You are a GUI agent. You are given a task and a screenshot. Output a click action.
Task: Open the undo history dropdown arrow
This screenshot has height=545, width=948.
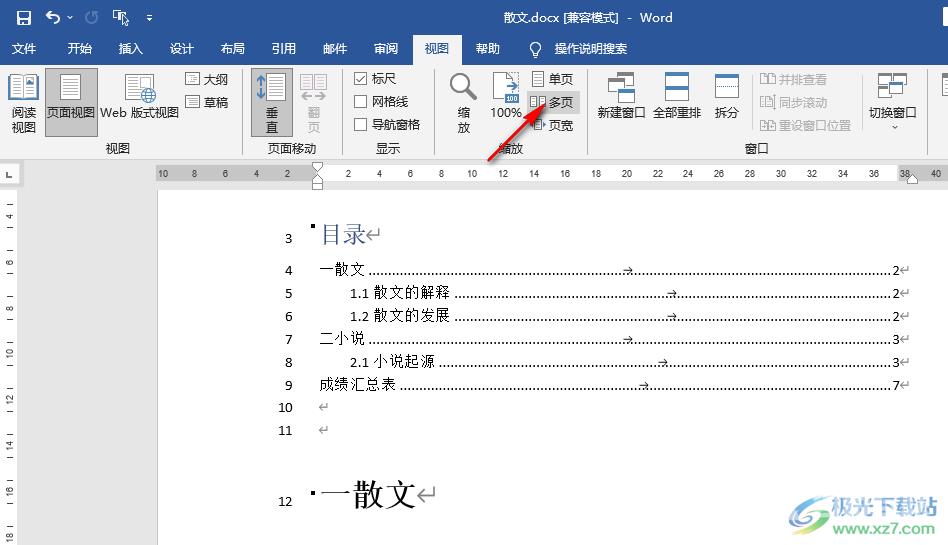[70, 18]
